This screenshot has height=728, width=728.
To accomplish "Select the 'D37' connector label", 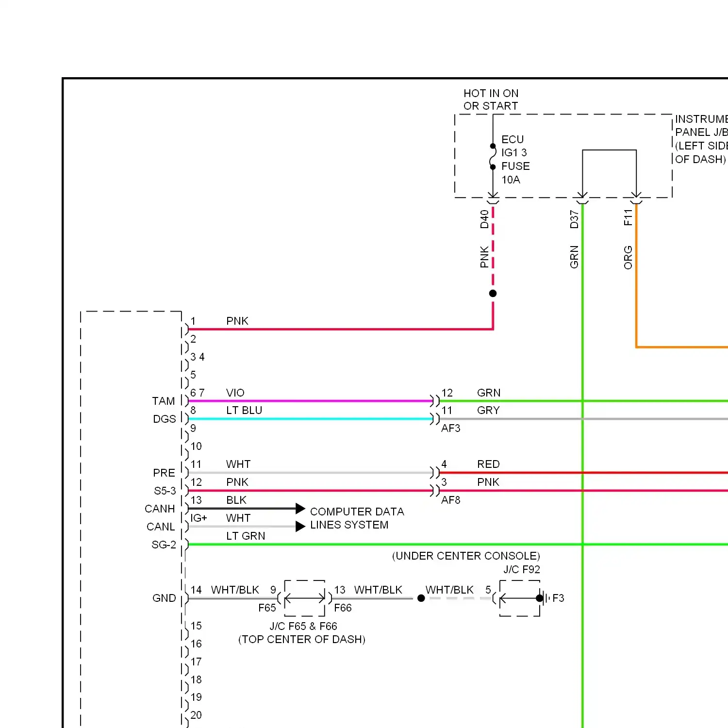I will pos(574,219).
